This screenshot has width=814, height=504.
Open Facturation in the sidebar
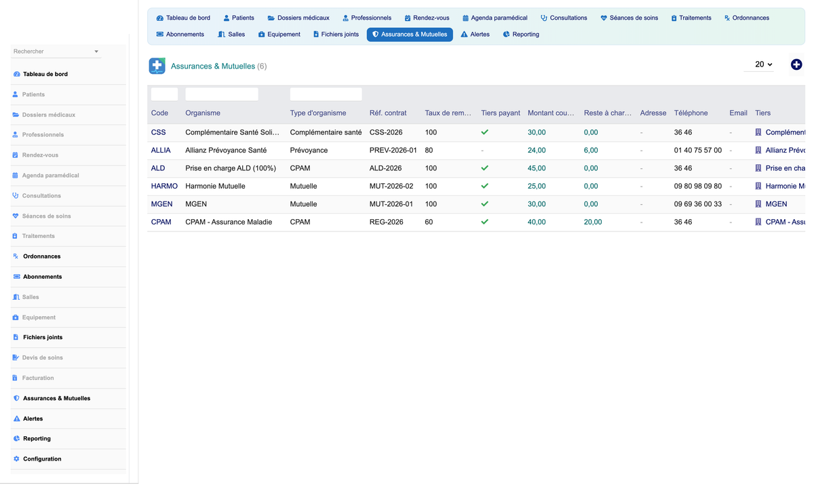click(38, 378)
